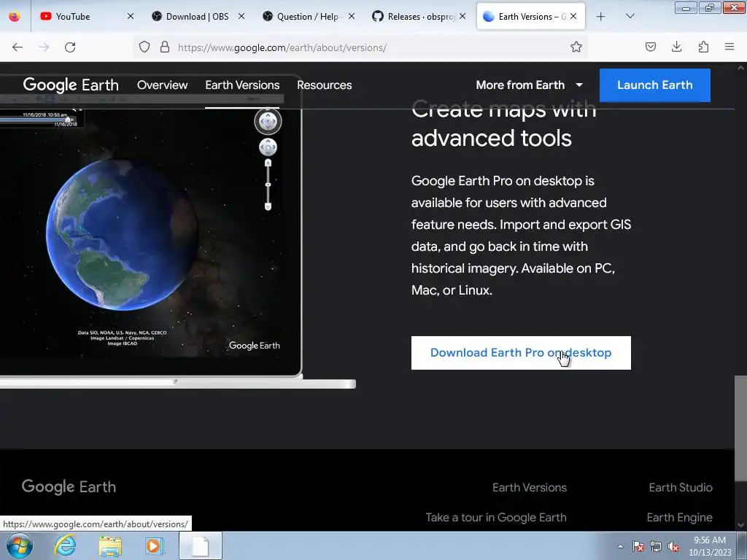
Task: Click the forward navigation arrow
Action: [44, 47]
